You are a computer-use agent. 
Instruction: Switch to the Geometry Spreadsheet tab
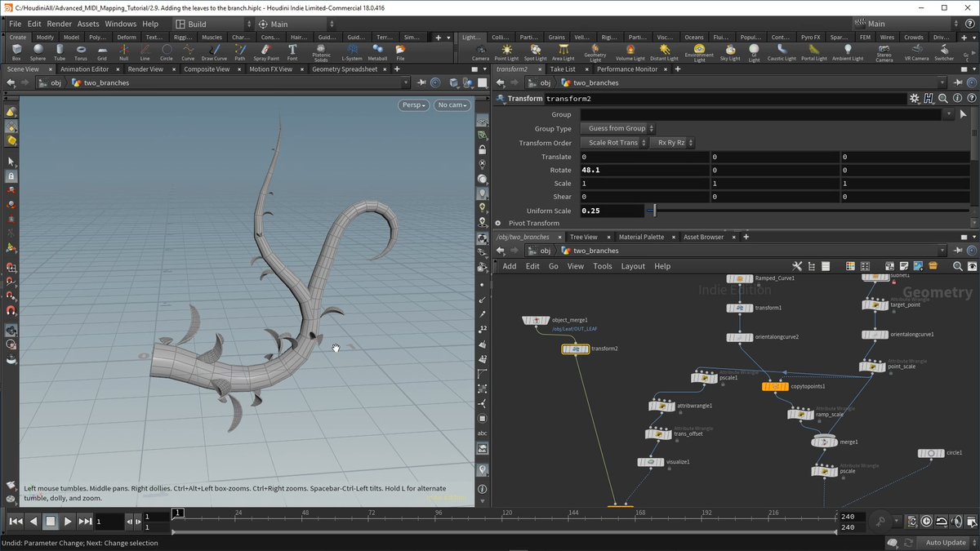tap(345, 69)
